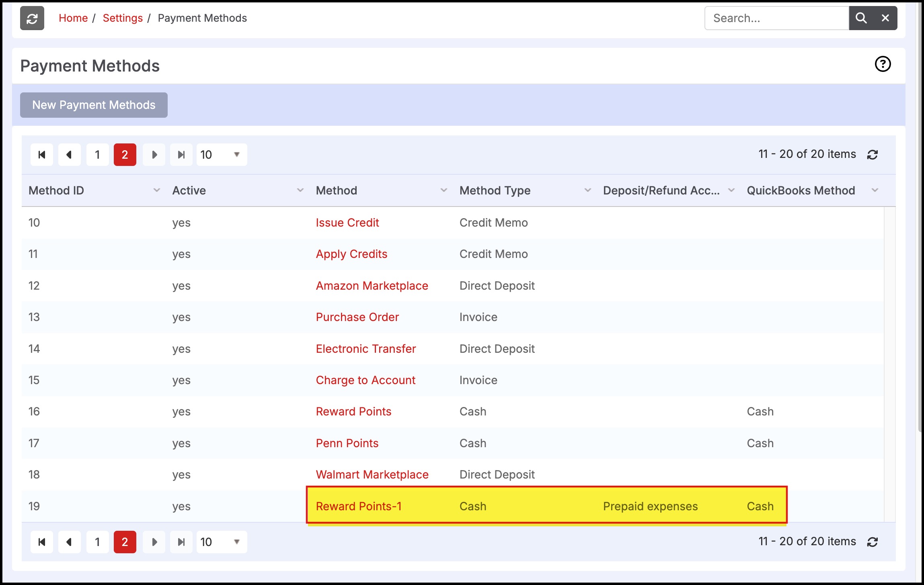
Task: Click into the Search input field
Action: pos(776,18)
